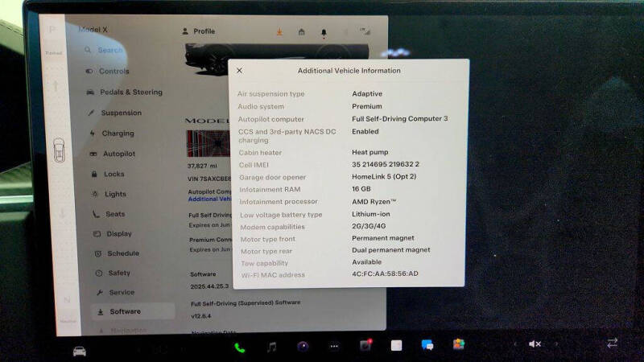Viewport: 644px width, 362px height.
Task: Select Full Self-Driving Computer 3 value
Action: coord(399,118)
